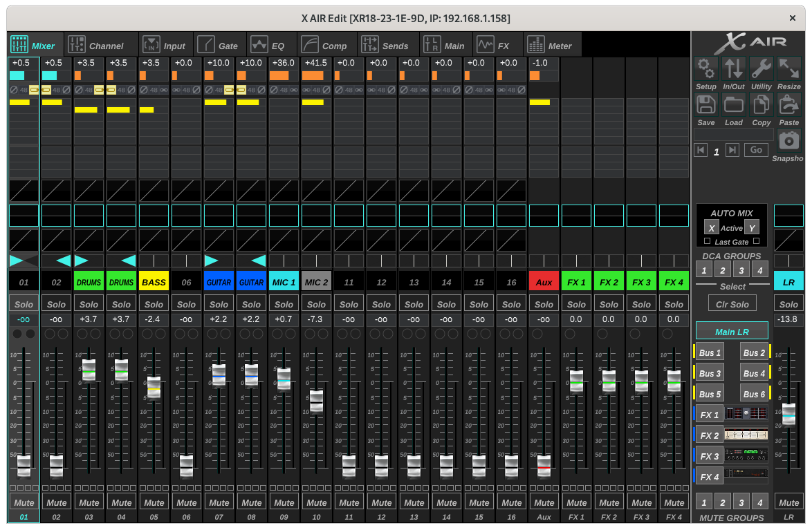Screen dimensions: 812x530
Task: Select the Main LR sends button
Action: click(732, 331)
